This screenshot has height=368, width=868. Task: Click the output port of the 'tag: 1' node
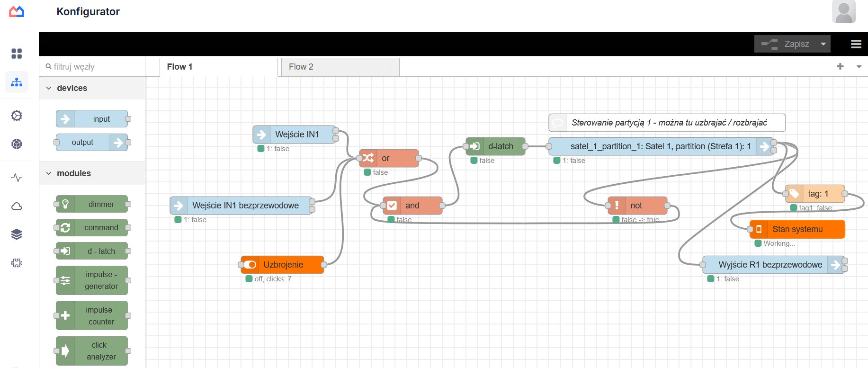[x=845, y=194]
